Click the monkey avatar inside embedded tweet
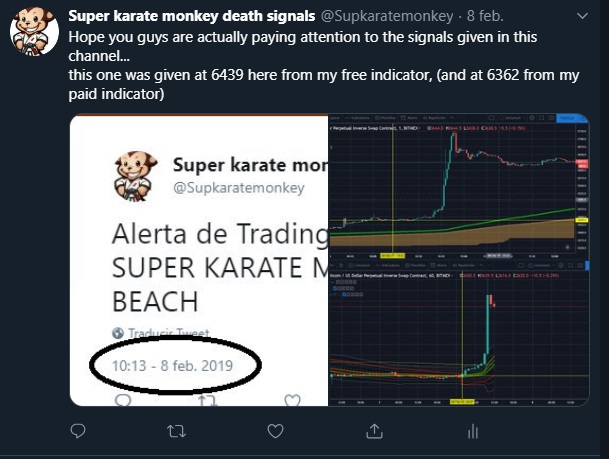 coord(135,177)
